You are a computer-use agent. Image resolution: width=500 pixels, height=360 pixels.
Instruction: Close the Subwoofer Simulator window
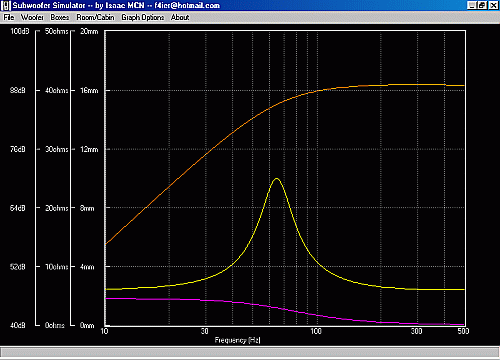point(493,5)
